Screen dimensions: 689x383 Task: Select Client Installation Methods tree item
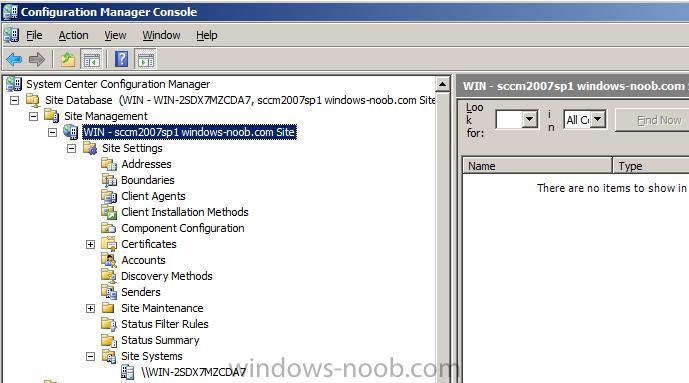185,212
